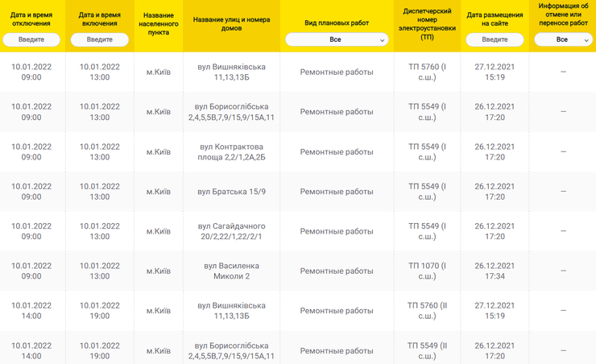Image resolution: width=596 pixels, height=364 pixels.
Task: Click the '26.12.2021 17:34' posting date cell
Action: (x=495, y=271)
